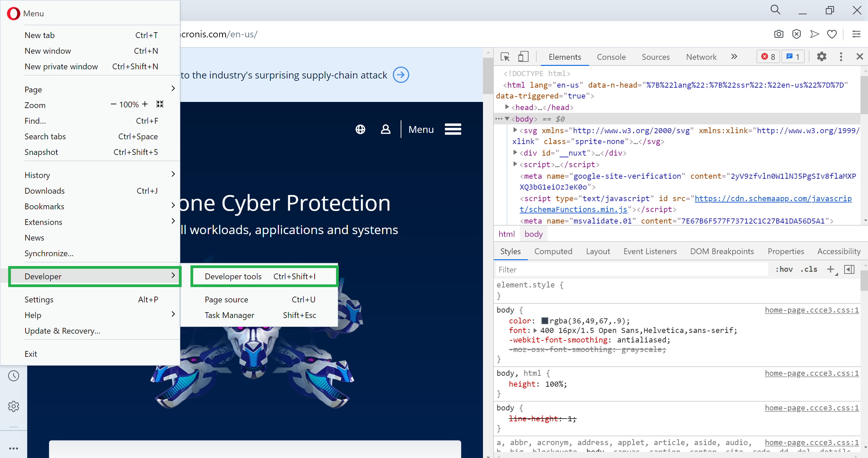Open home-page.ccce3.css link beside color rule
868x458 pixels.
point(812,310)
